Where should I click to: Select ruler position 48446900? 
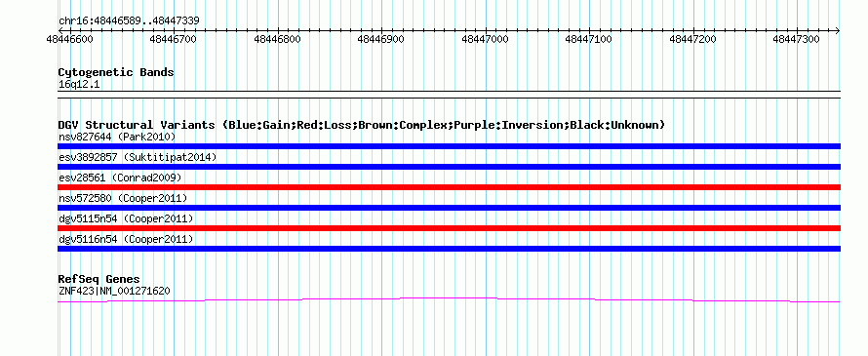tap(381, 39)
